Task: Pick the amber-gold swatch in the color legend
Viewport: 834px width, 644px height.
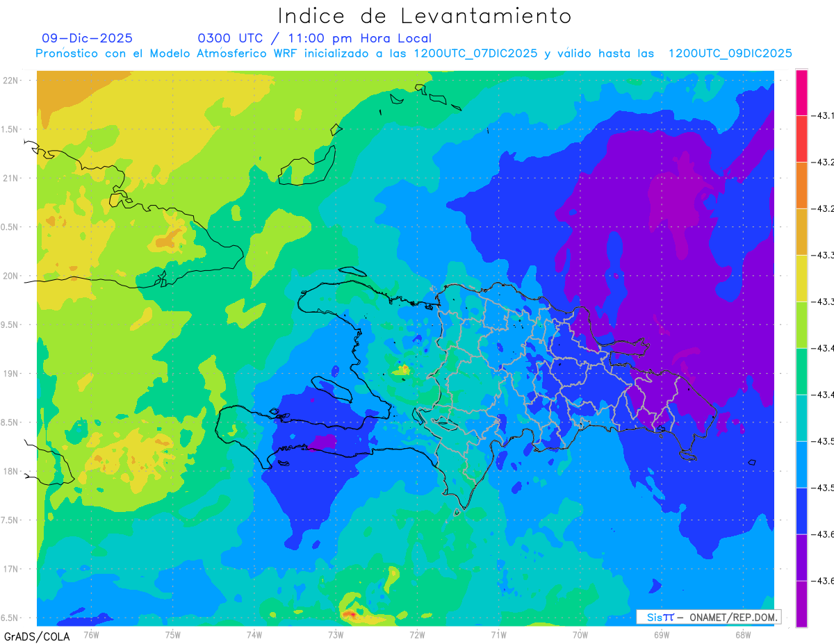Action: 801,232
